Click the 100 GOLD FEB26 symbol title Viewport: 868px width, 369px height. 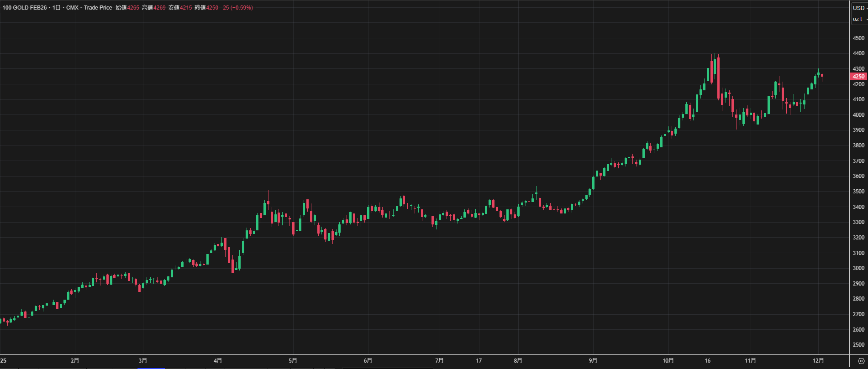point(25,8)
